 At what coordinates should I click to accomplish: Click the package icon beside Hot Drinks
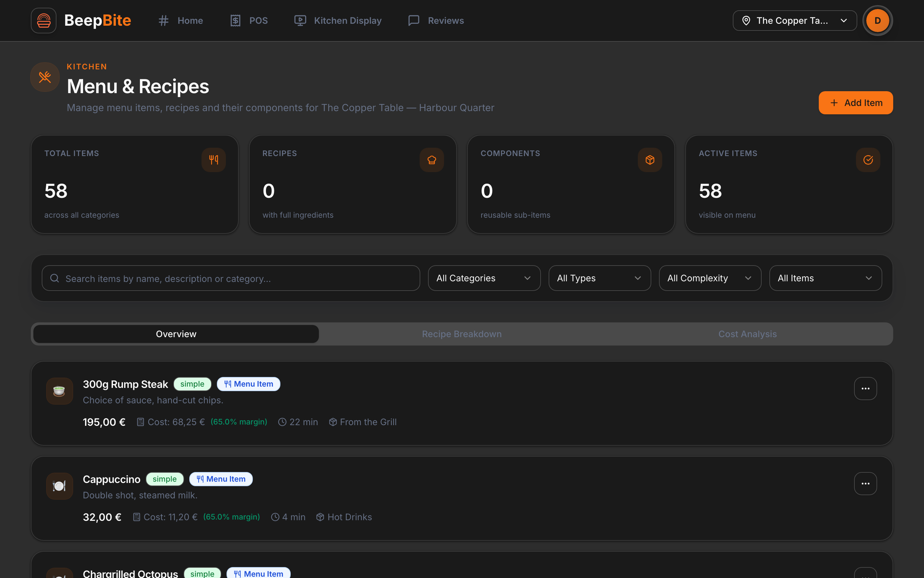(x=320, y=517)
